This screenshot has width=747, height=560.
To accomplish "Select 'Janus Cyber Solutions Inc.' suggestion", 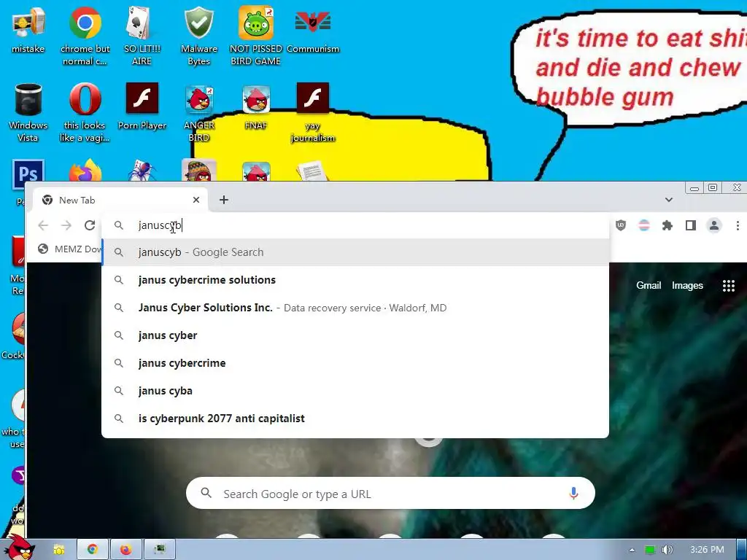I will click(x=355, y=308).
